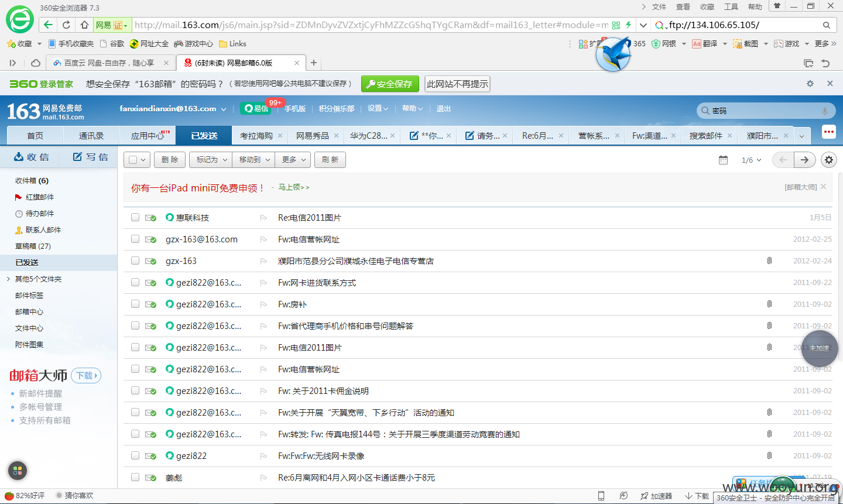
Task: Go to next page of mail list
Action: 805,160
